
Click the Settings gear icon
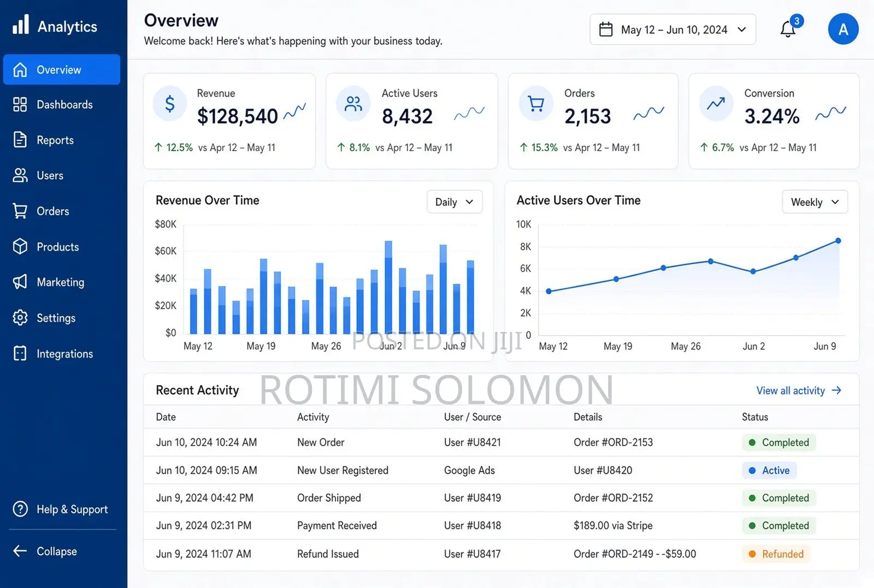point(20,318)
